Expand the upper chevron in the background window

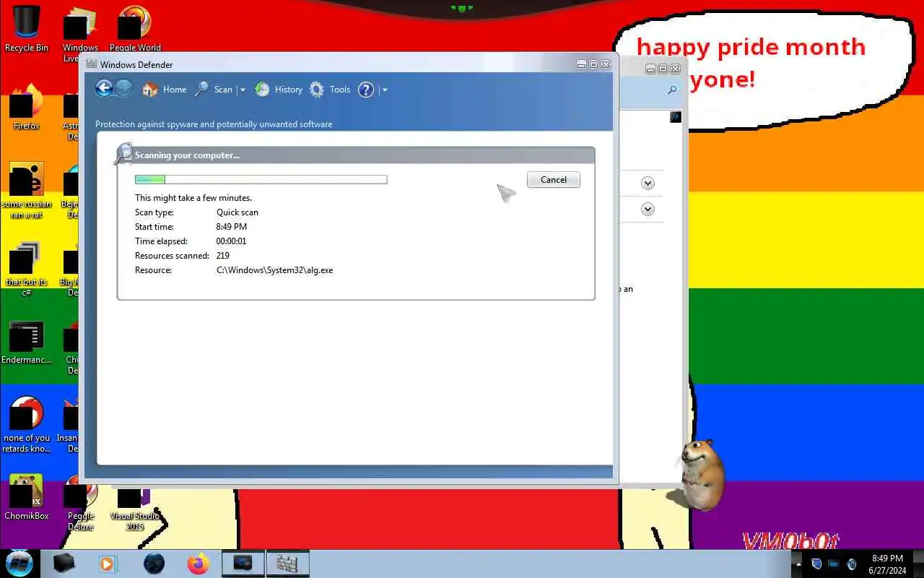click(648, 184)
